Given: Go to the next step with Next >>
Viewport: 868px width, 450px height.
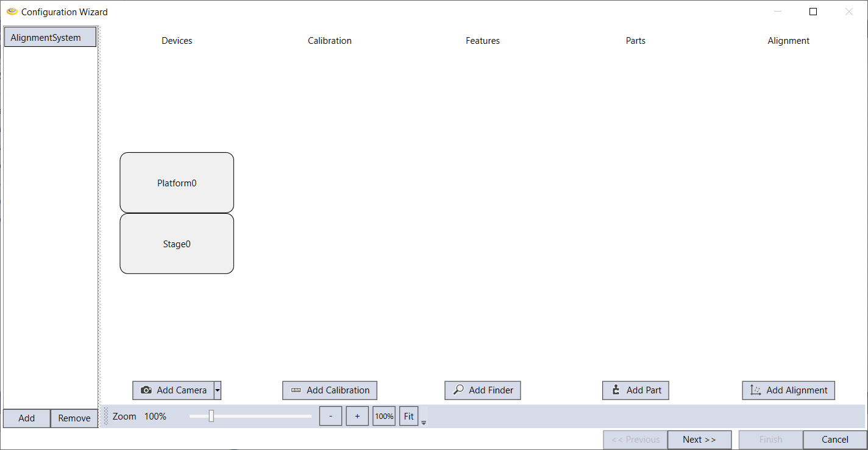Looking at the screenshot, I should pyautogui.click(x=699, y=440).
